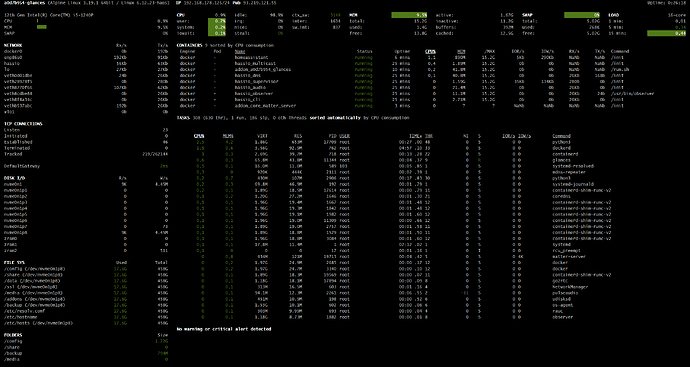
Task: Select the nvme0n1p8 disk row
Action: [x=86, y=232]
